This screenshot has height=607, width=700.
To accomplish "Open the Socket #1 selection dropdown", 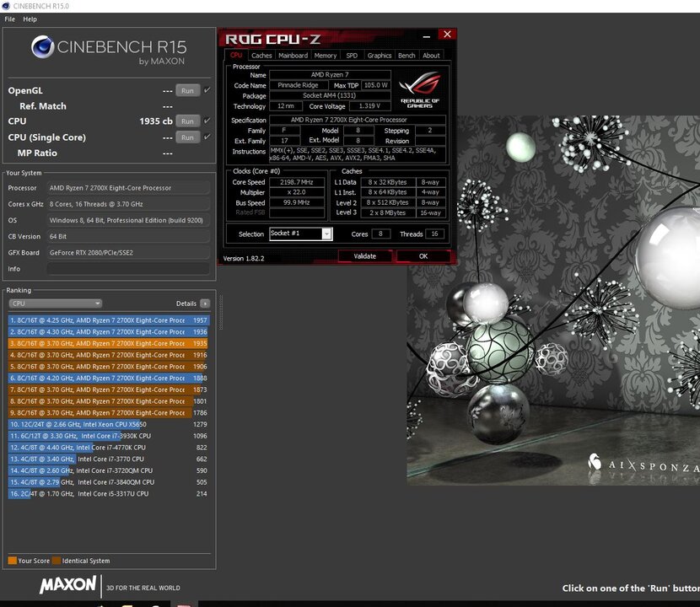I will click(x=301, y=234).
